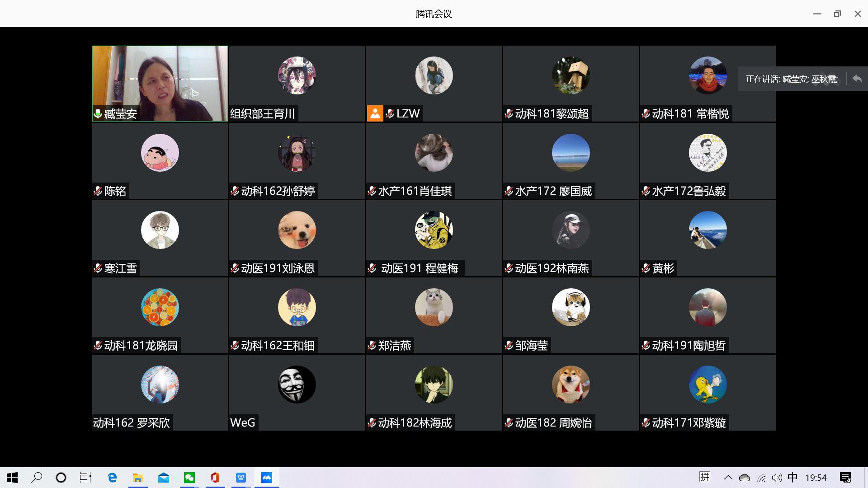The width and height of the screenshot is (868, 488).
Task: Click the Guy Fawkes mask avatar of WeG
Action: [x=297, y=385]
